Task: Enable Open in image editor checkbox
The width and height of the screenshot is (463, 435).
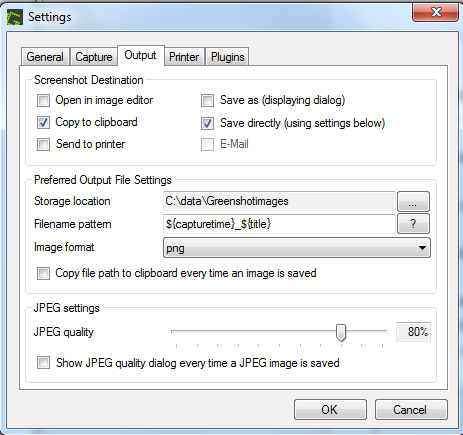Action: 43,100
